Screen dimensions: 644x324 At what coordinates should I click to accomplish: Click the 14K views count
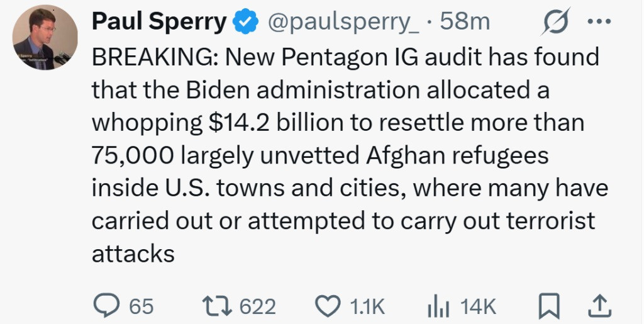(478, 306)
